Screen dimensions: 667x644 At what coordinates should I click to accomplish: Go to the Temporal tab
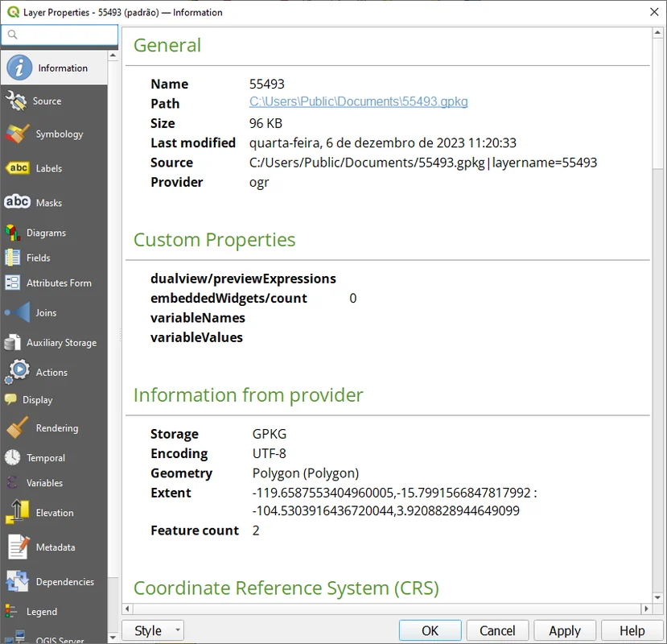pyautogui.click(x=45, y=458)
